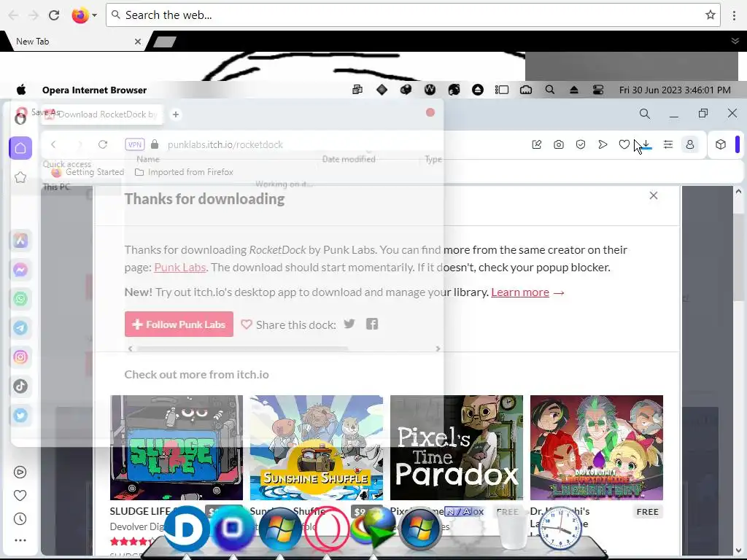This screenshot has height=560, width=747.
Task: Add page to bookmarks with heart icon
Action: [624, 144]
